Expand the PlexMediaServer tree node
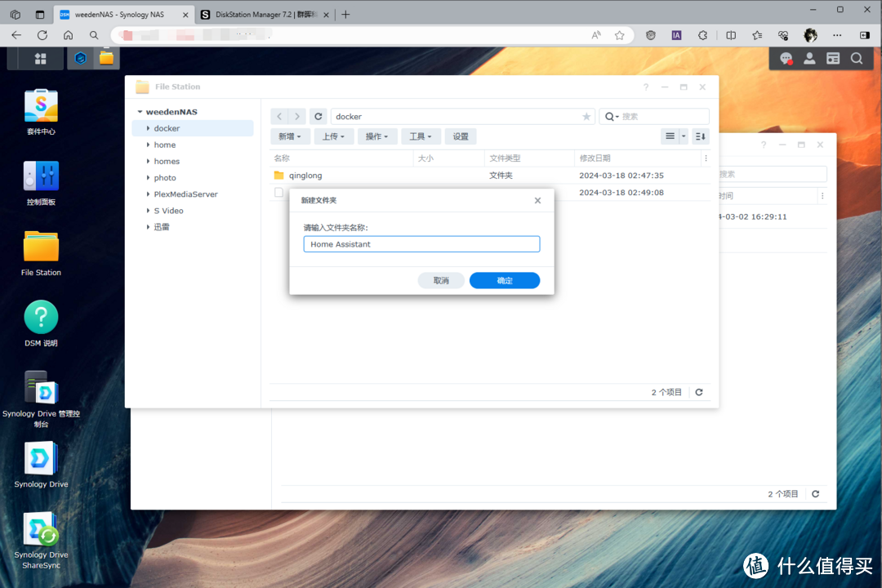This screenshot has height=588, width=882. point(148,194)
